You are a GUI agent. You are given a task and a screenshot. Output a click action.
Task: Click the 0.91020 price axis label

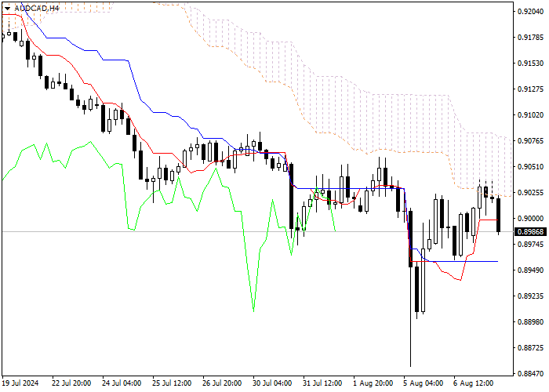click(530, 115)
